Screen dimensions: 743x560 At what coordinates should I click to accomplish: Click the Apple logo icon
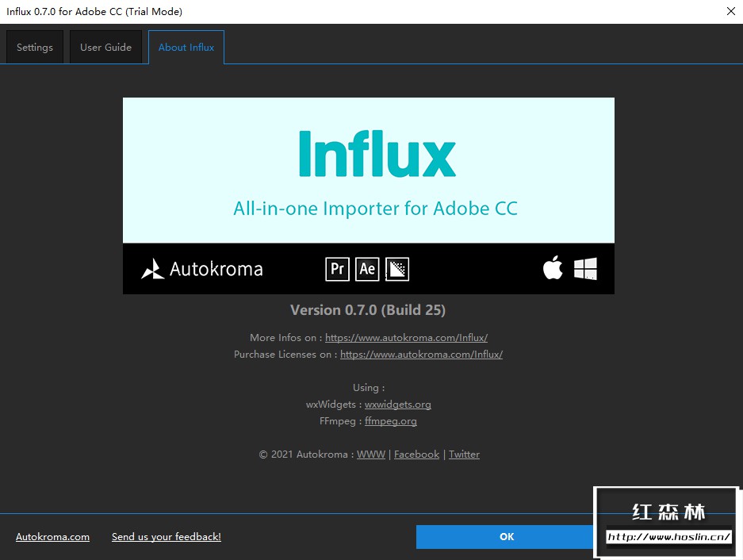[553, 267]
